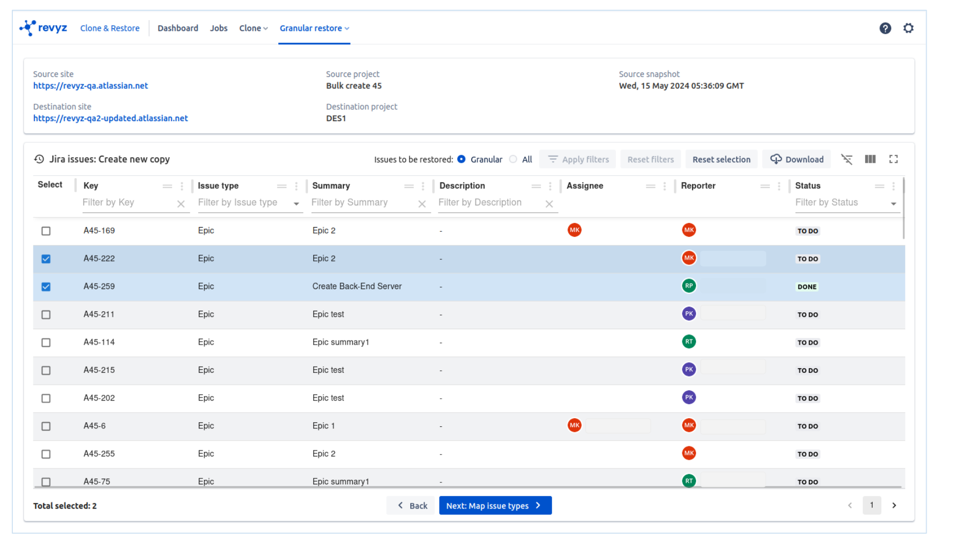Click the summary 'Create Back-End Server'
The width and height of the screenshot is (980, 546).
click(357, 286)
